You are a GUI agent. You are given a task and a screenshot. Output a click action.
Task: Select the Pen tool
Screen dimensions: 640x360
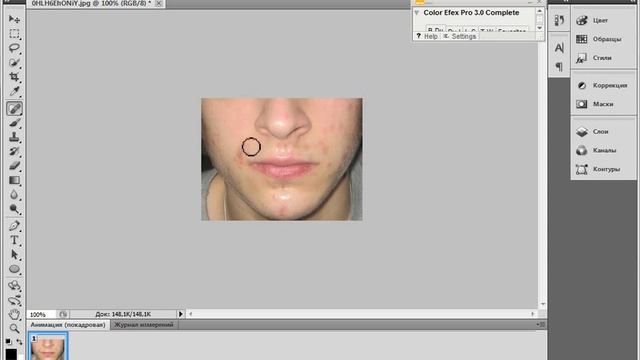14,226
